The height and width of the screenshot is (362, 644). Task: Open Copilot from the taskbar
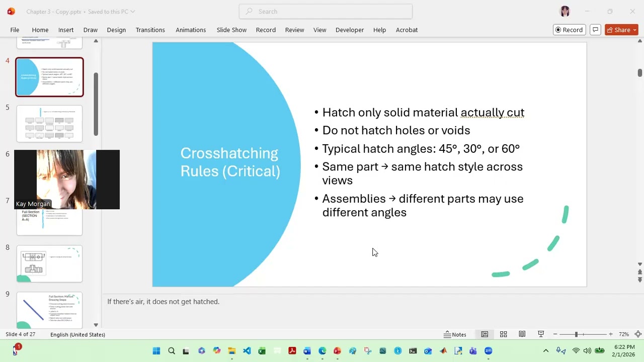tap(217, 351)
